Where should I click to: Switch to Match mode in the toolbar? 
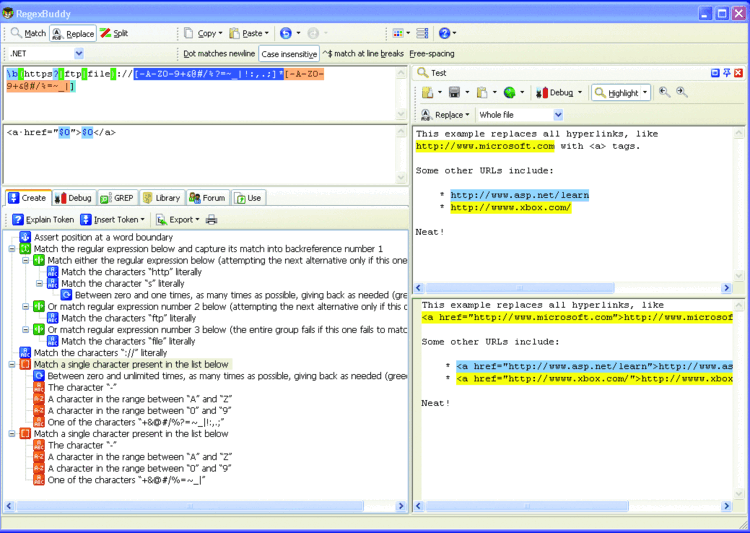click(28, 33)
